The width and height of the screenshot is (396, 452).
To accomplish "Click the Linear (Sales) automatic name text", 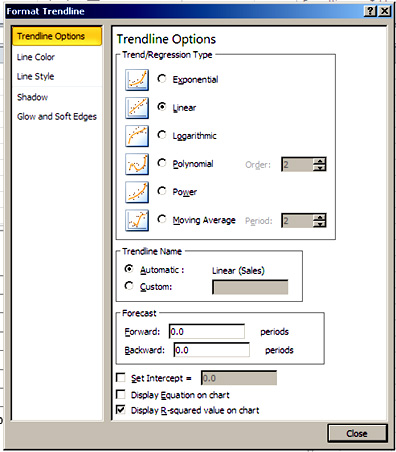I will pyautogui.click(x=238, y=270).
